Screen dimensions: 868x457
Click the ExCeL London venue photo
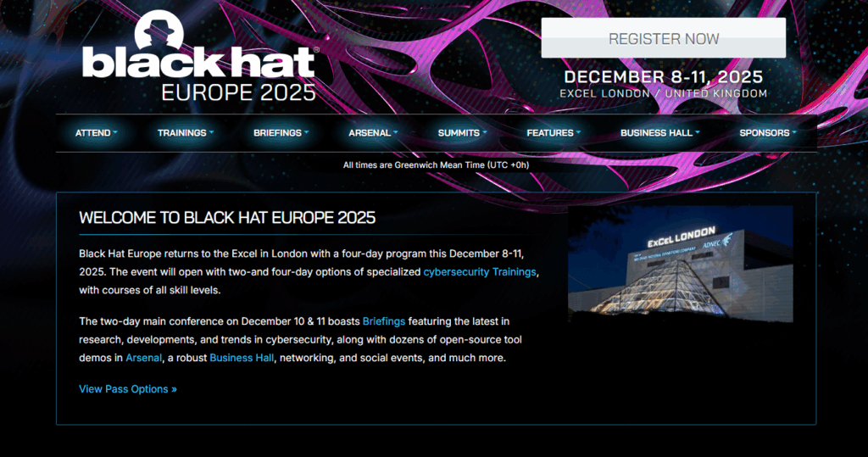(680, 264)
